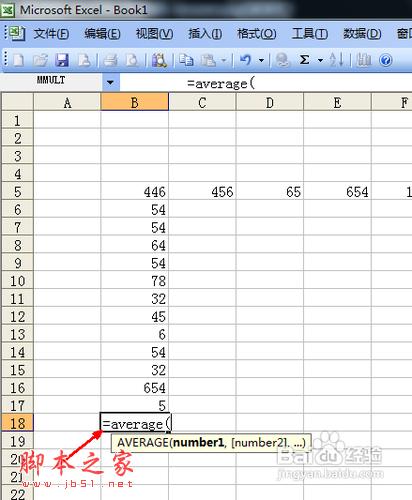Click cell B10 containing 78
This screenshot has height=500, width=412.
click(135, 281)
